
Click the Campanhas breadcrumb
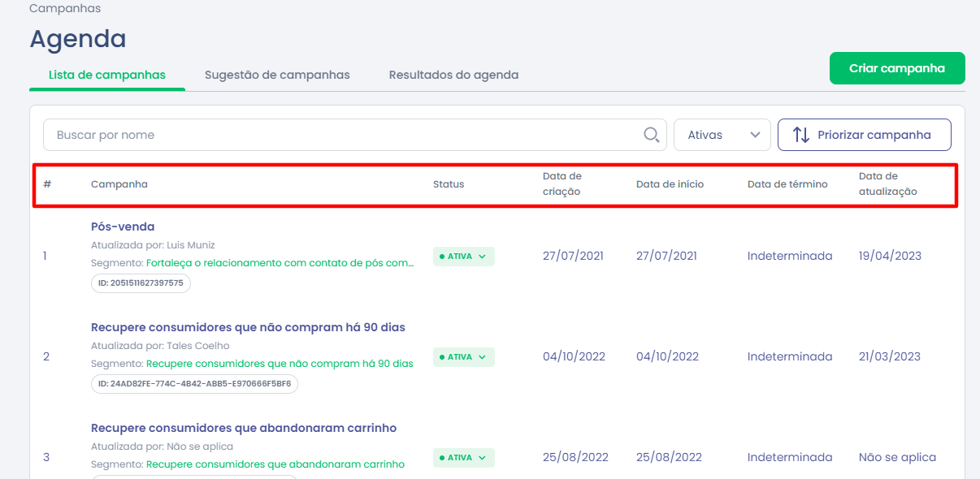65,9
